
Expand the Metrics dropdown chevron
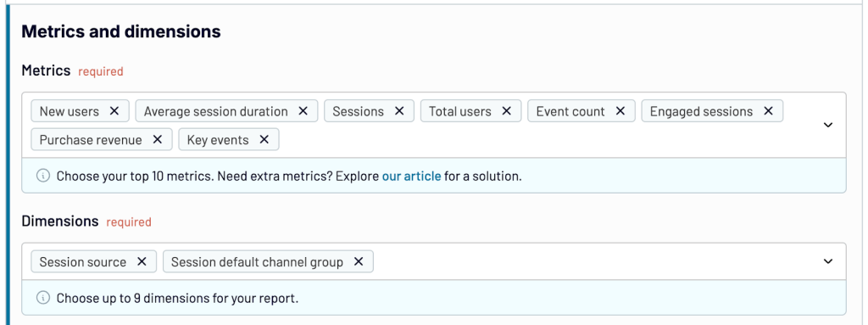tap(828, 125)
